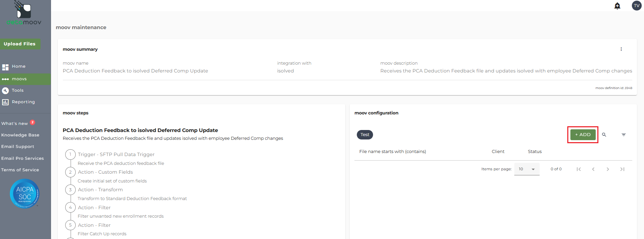Screen dimensions: 644x239
Task: Open the Items per page dropdown
Action: tap(527, 169)
